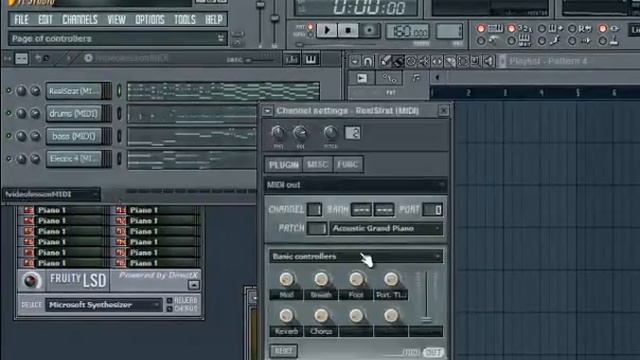Click the MIDI CHANNEL number field

[x=314, y=210]
